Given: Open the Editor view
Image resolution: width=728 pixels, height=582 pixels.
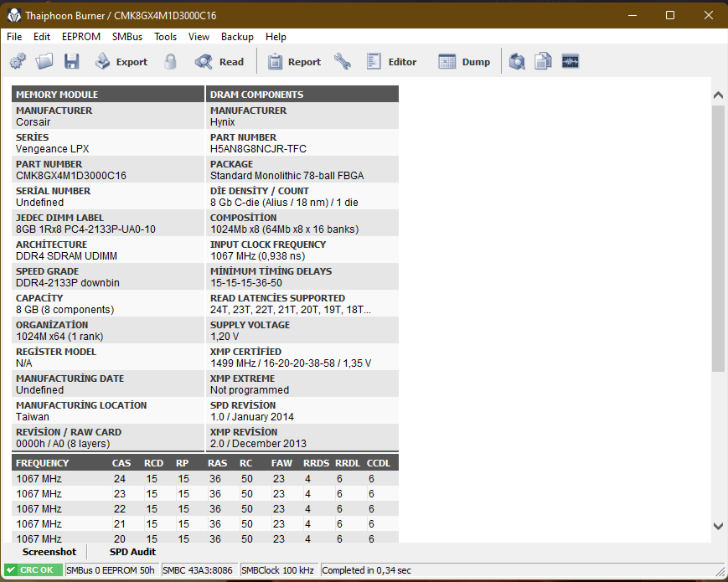Looking at the screenshot, I should pyautogui.click(x=391, y=62).
